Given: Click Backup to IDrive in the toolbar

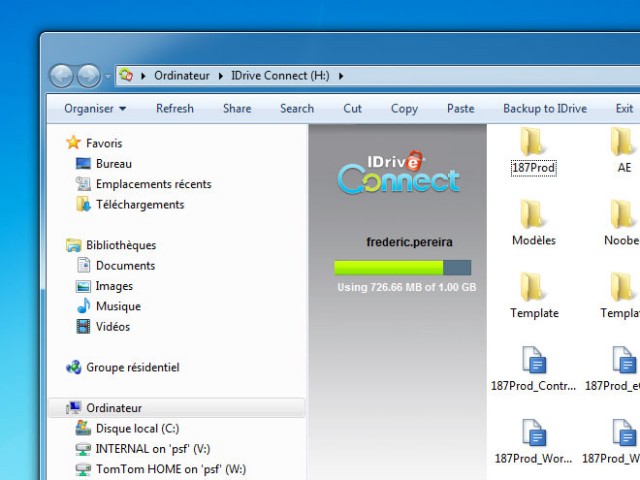Looking at the screenshot, I should pos(545,109).
